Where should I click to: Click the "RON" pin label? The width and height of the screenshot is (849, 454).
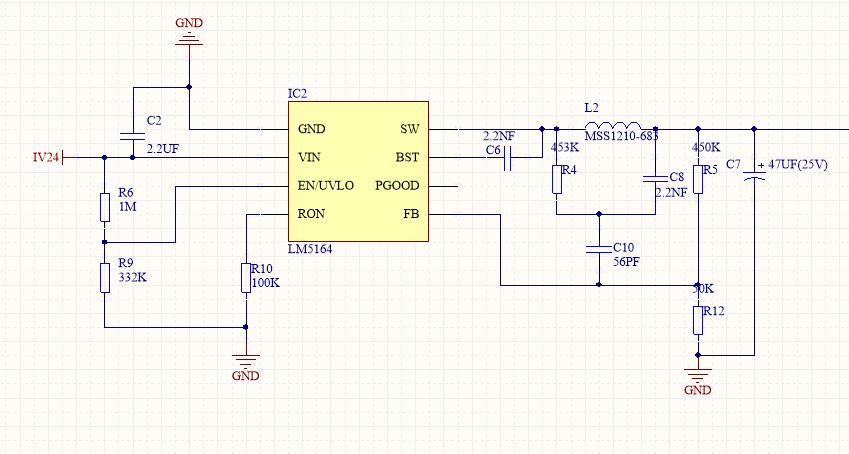click(311, 213)
